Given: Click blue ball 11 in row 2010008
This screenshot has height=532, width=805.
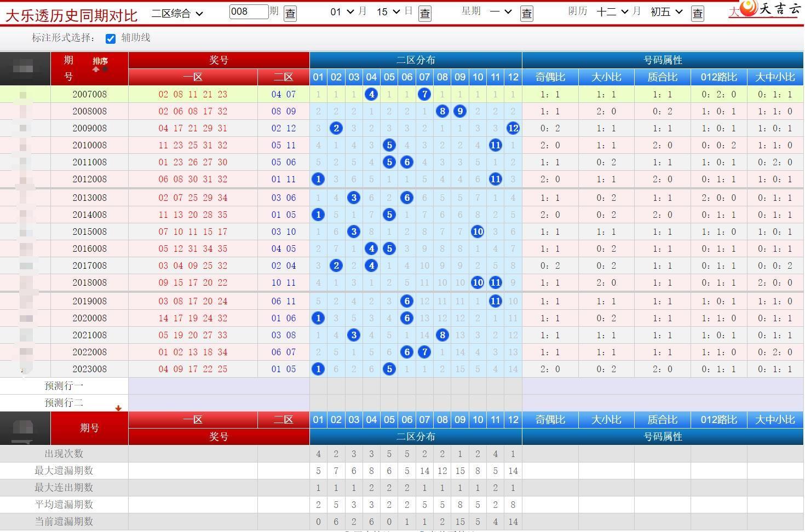Looking at the screenshot, I should (x=496, y=145).
